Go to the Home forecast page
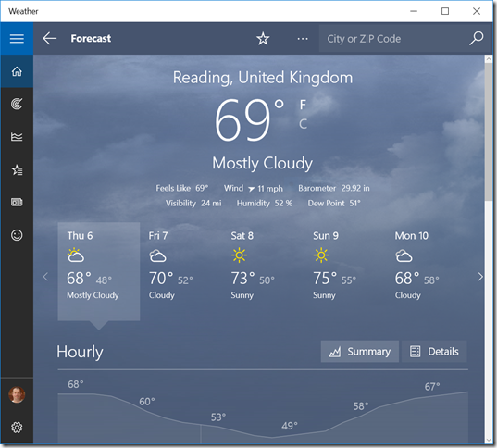The height and width of the screenshot is (448, 497). click(x=17, y=71)
